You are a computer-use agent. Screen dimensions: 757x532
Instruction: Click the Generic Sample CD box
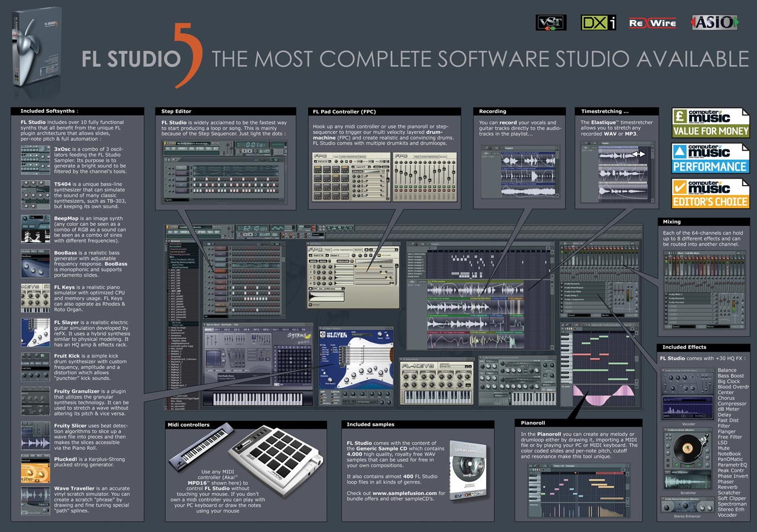(x=468, y=472)
